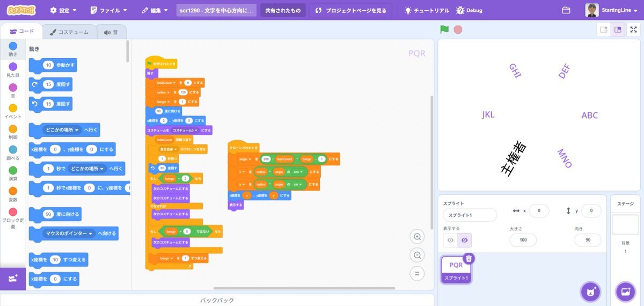
Task: Click プロジェクトページを見る button
Action: pos(350,10)
